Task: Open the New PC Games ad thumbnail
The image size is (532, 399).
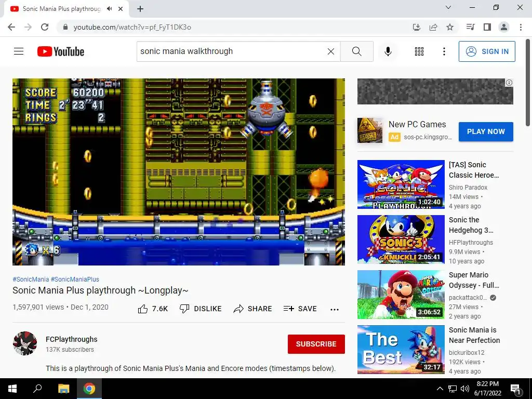Action: 370,130
